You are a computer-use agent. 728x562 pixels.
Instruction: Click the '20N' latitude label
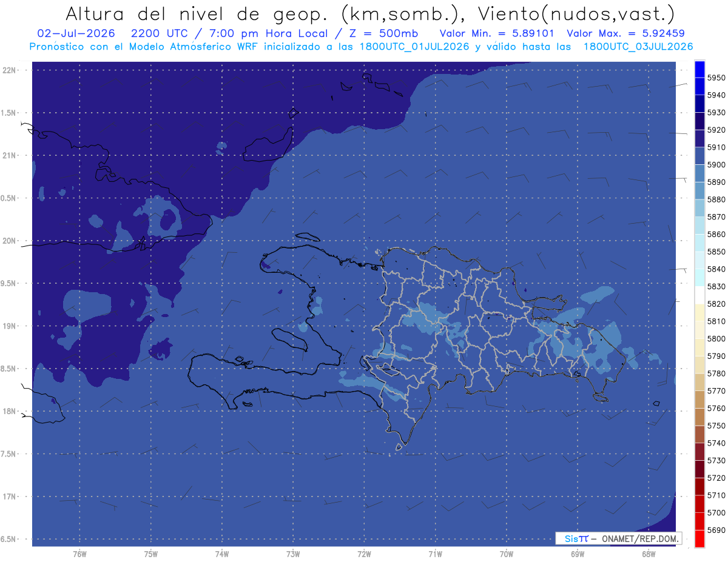10,241
